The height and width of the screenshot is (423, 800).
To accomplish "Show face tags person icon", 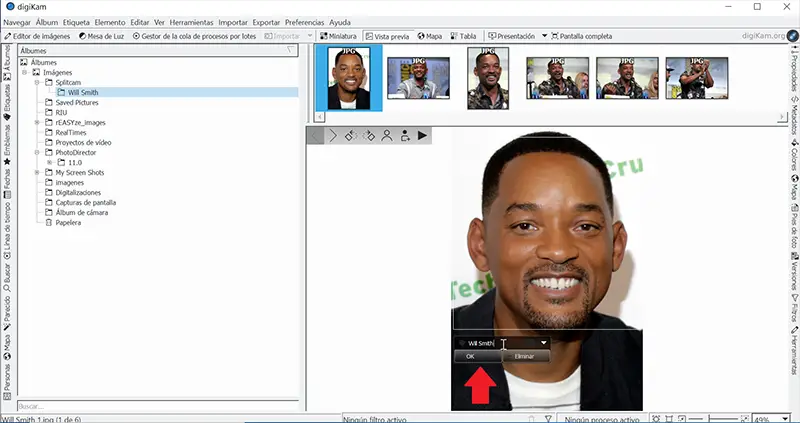I will [387, 136].
